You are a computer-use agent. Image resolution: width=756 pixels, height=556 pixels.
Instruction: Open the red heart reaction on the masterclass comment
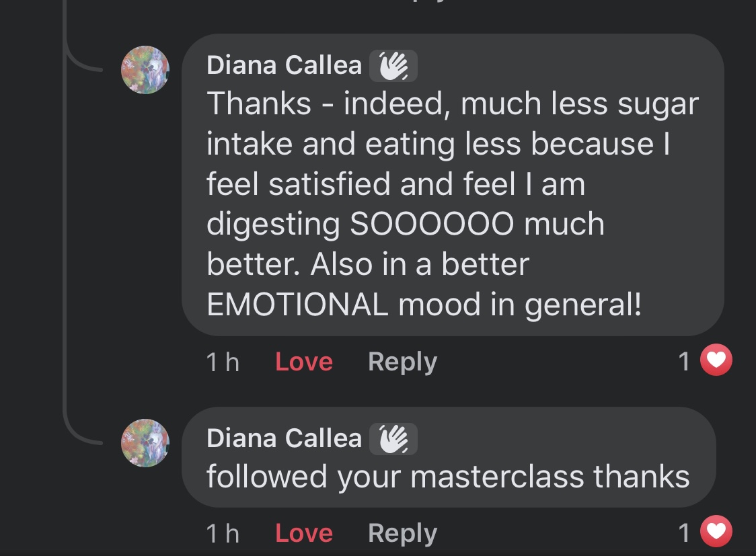(716, 533)
